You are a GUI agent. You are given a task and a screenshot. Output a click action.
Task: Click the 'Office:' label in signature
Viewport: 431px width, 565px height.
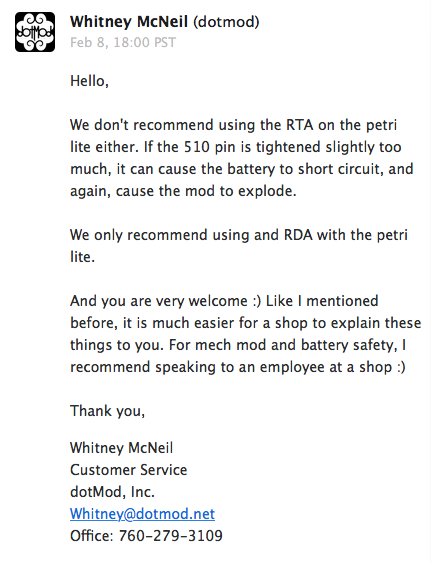(x=92, y=536)
